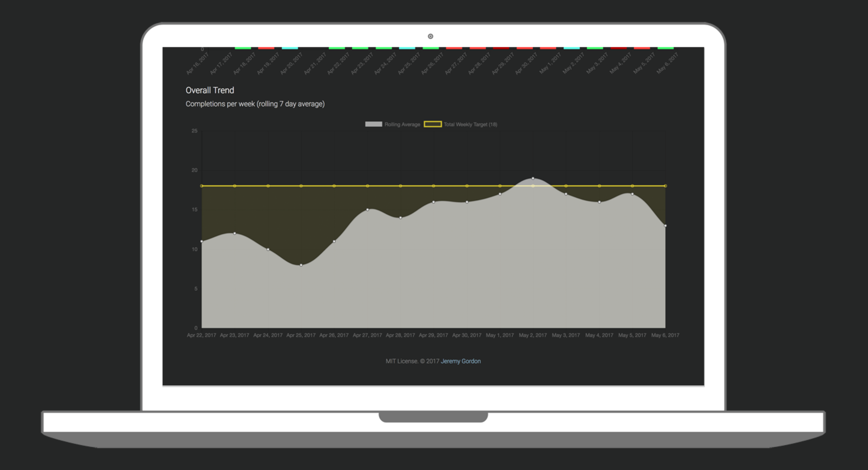Click the yellow Total Weekly Target legend box
The image size is (868, 470).
[x=433, y=124]
